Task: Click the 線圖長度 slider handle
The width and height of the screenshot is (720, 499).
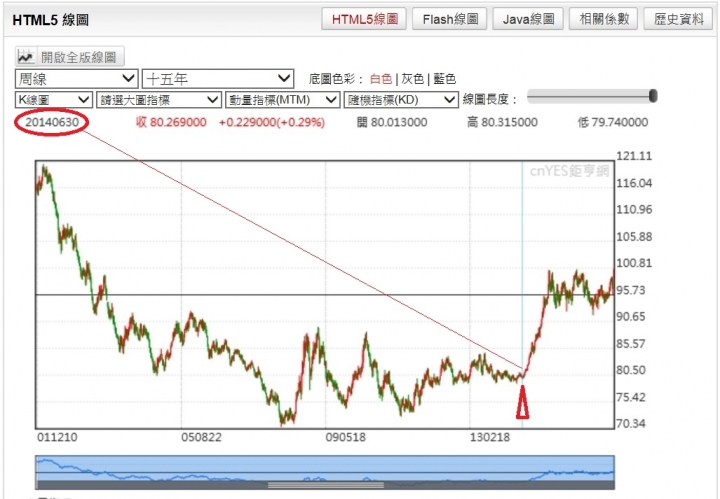Action: click(653, 96)
